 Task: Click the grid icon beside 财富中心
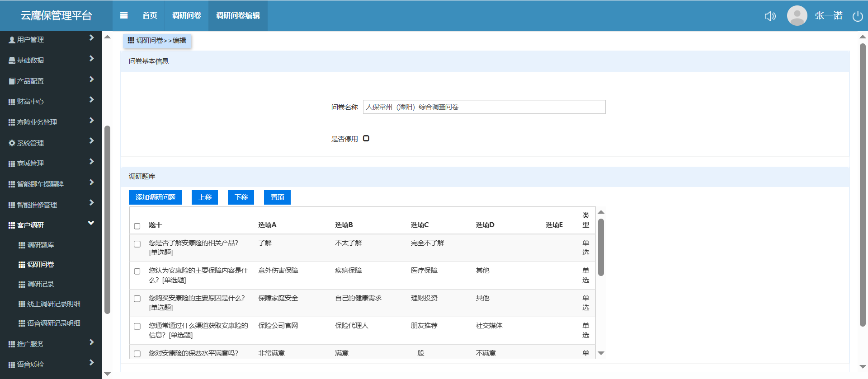pyautogui.click(x=12, y=102)
